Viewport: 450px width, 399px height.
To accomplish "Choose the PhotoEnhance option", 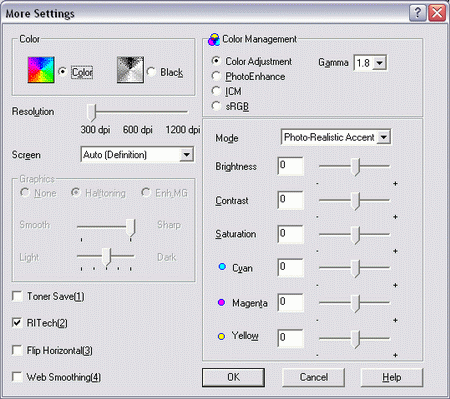I will [x=216, y=76].
